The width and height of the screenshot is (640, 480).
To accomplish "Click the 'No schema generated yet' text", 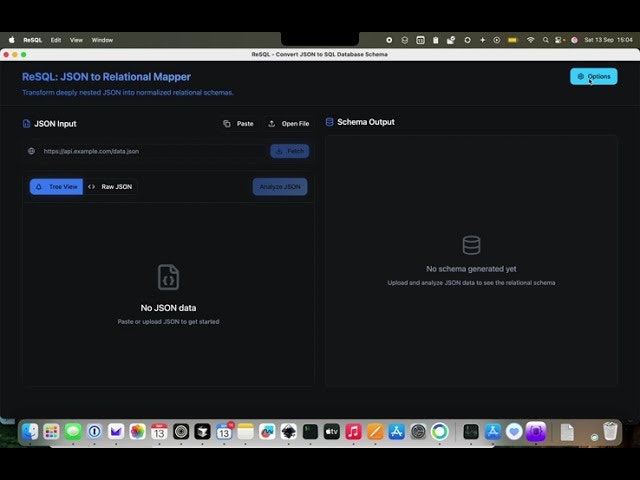I will (471, 269).
